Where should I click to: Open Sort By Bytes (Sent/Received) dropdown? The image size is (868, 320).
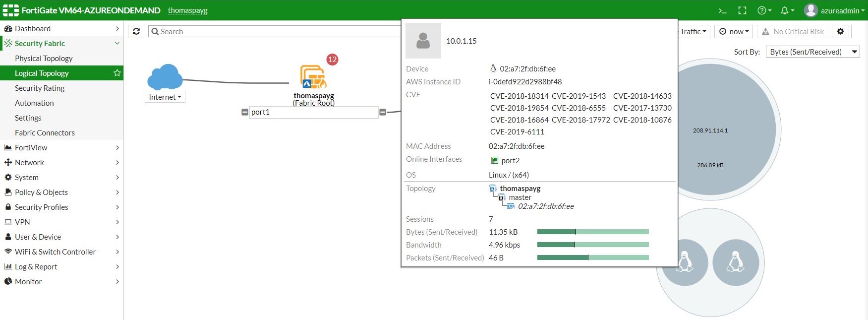click(813, 52)
